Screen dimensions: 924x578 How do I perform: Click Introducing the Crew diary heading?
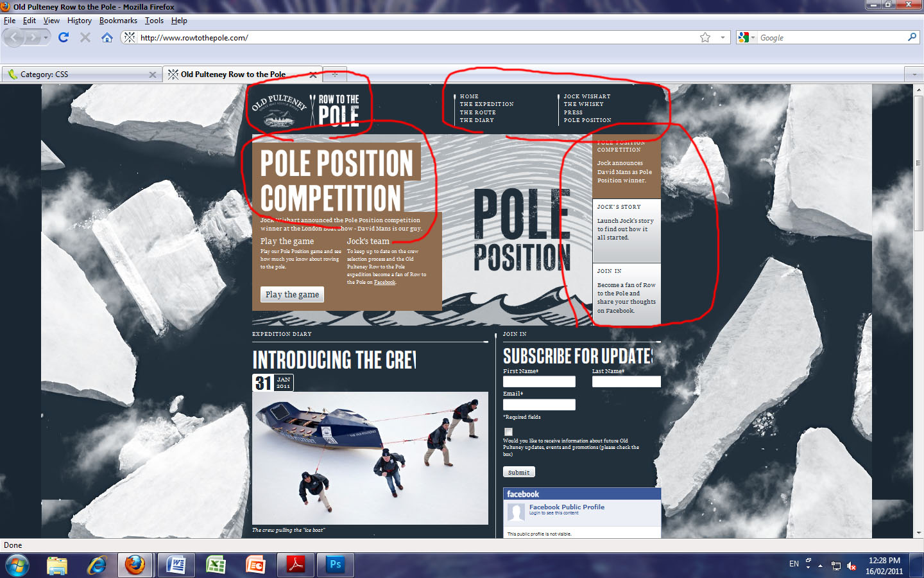click(x=334, y=360)
